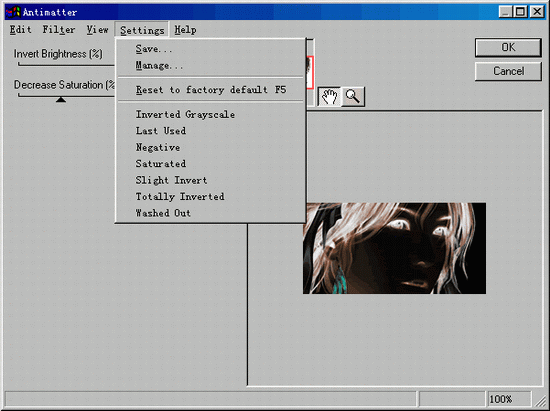Click the inverted portrait preview image

(394, 248)
